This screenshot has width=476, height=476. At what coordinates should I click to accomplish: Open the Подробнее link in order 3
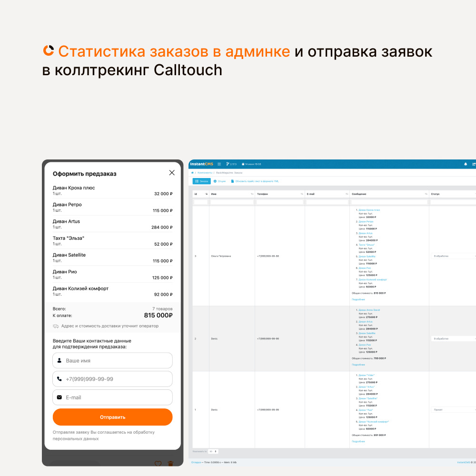click(358, 299)
